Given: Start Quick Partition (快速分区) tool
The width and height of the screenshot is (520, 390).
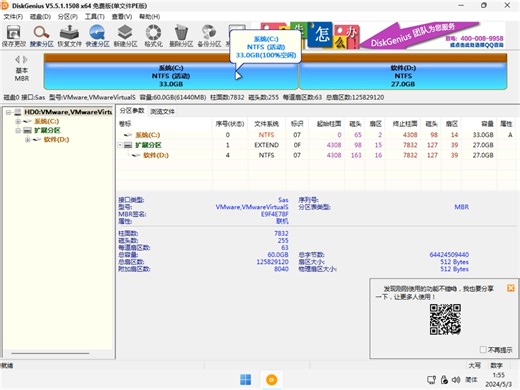Looking at the screenshot, I should [x=97, y=36].
